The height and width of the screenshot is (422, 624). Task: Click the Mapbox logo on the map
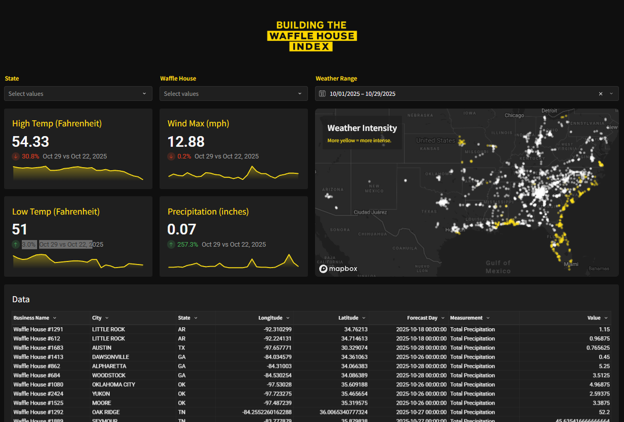(x=338, y=268)
